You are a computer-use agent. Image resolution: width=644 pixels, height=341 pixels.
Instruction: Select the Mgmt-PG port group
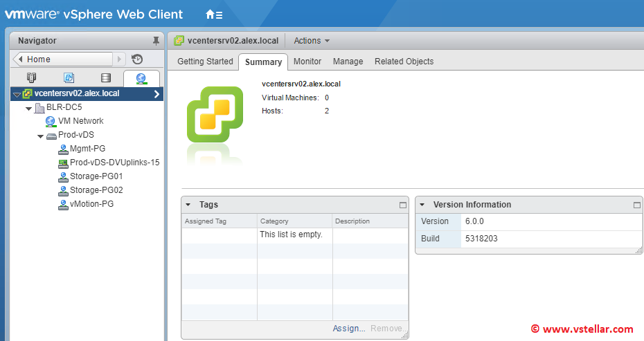click(x=87, y=149)
